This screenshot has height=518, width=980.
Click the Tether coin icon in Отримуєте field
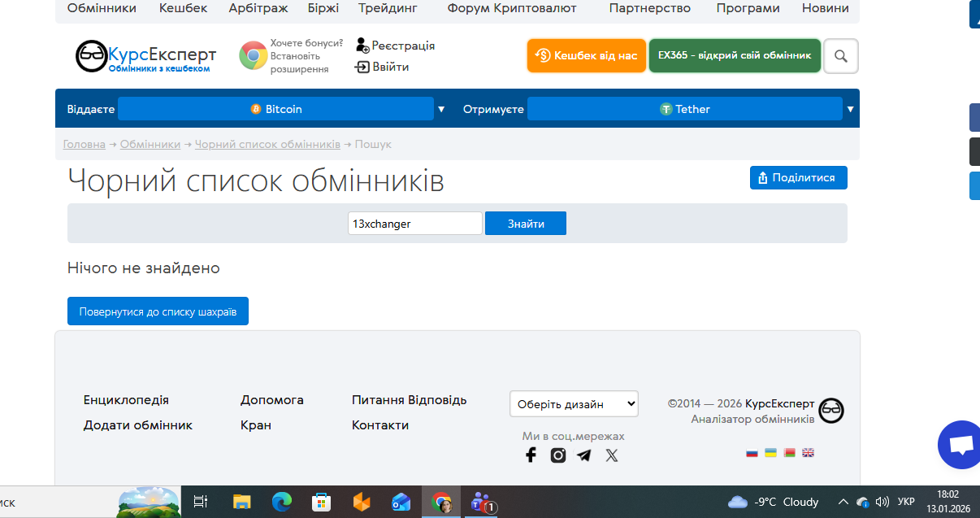(x=666, y=109)
